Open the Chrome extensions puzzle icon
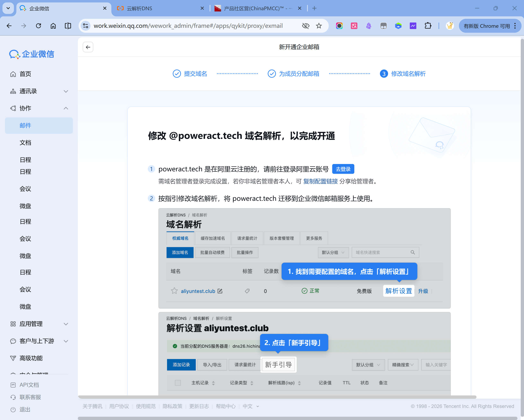Viewport: 524px width, 420px height. (x=428, y=26)
